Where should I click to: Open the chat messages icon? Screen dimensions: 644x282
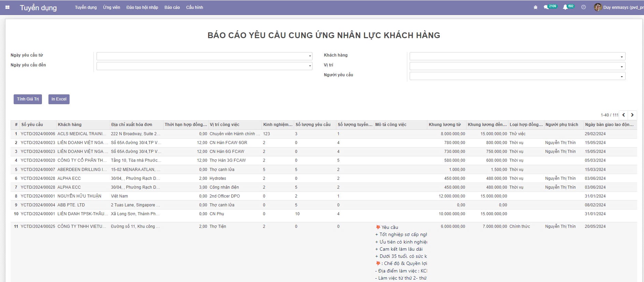pyautogui.click(x=546, y=7)
